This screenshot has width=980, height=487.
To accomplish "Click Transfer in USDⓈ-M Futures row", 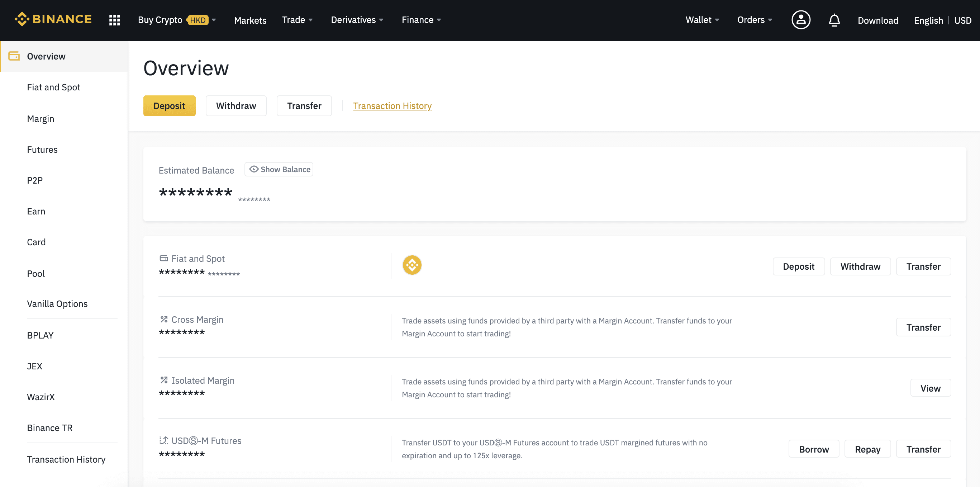I will (x=923, y=449).
